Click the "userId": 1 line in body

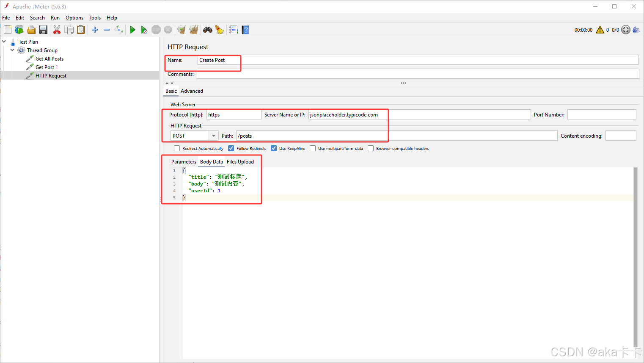click(204, 191)
